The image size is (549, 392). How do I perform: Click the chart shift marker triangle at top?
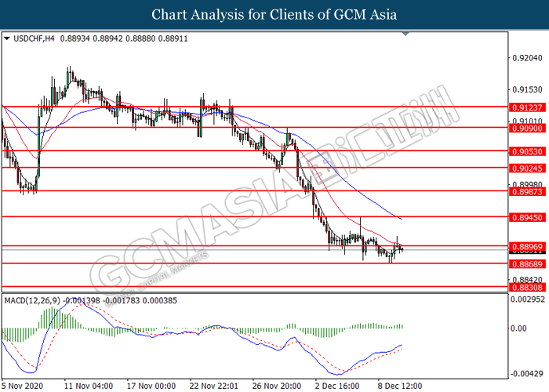point(405,34)
